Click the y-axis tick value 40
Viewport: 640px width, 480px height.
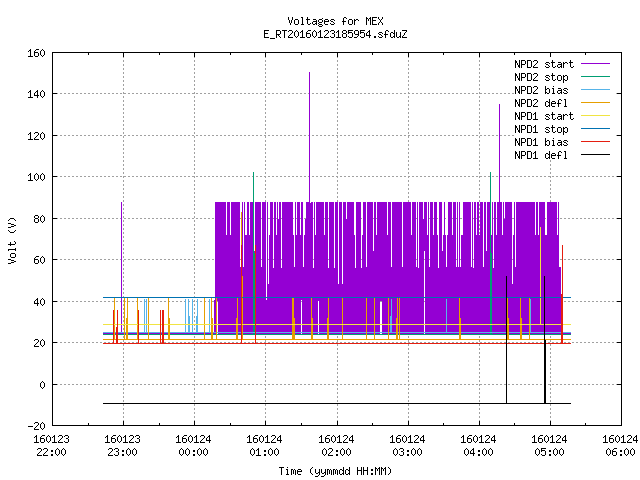[x=39, y=302]
